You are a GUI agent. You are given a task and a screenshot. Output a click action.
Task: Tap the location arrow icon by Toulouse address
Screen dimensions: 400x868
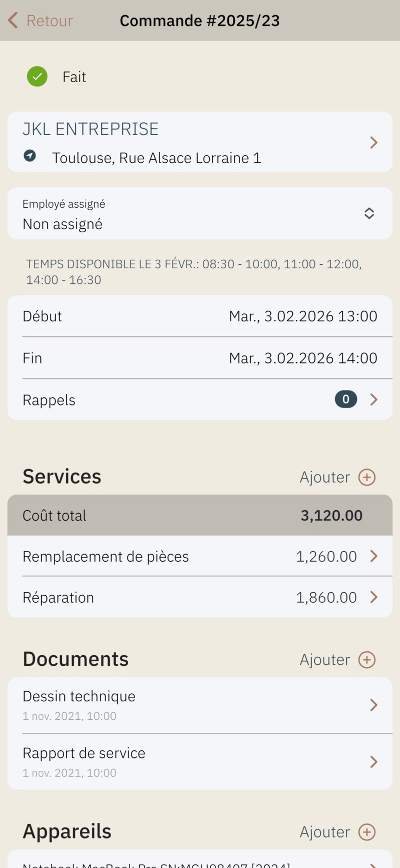point(30,156)
